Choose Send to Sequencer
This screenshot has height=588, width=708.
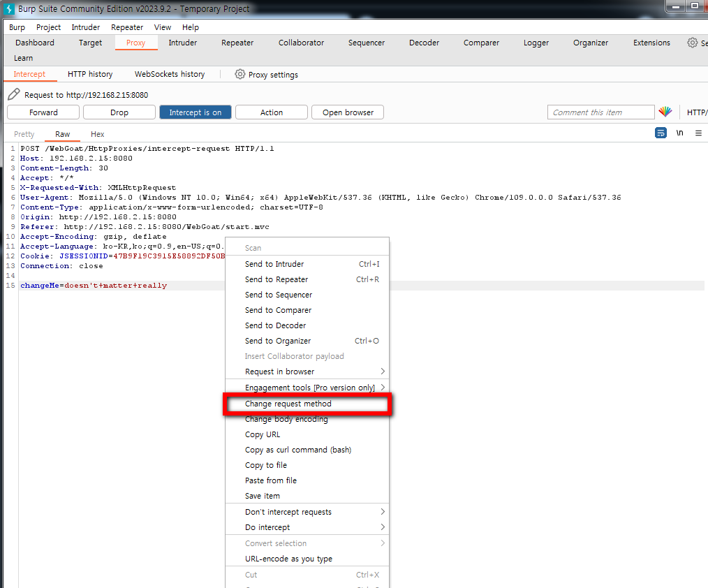pos(307,295)
